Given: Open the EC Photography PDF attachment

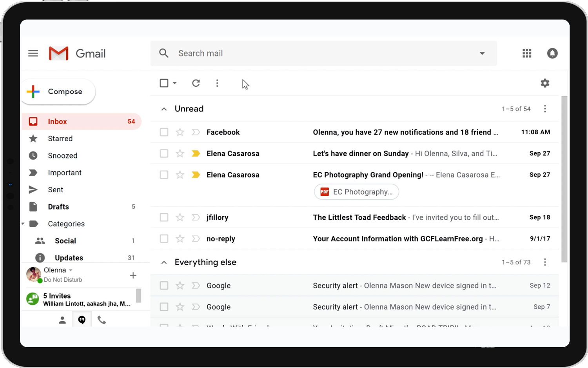Looking at the screenshot, I should tap(356, 192).
